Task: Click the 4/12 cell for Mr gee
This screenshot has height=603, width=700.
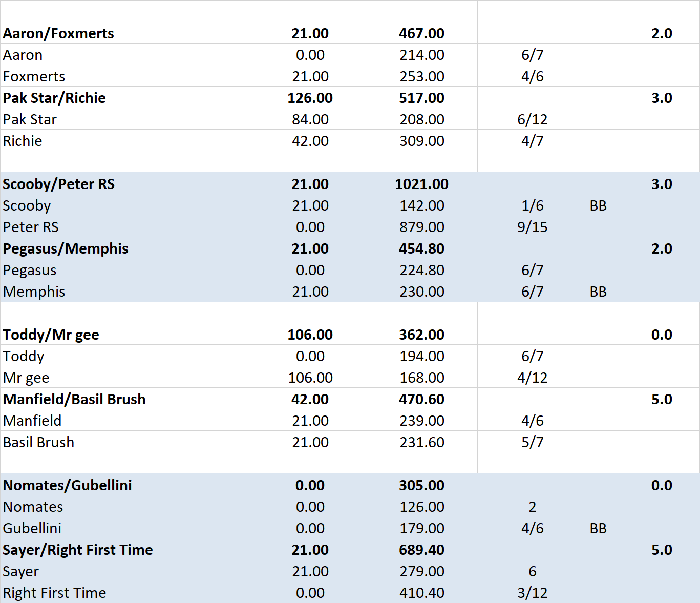Action: (532, 378)
